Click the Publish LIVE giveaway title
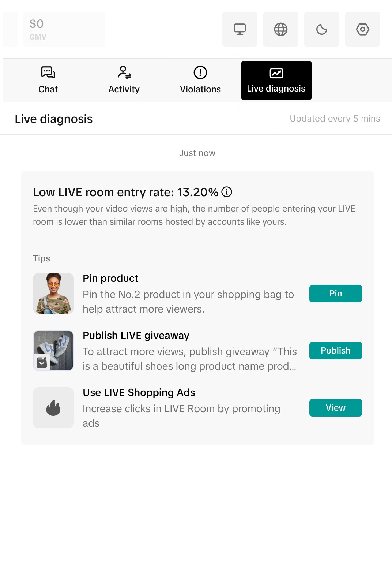Screen dimensions: 392x571 [136, 336]
